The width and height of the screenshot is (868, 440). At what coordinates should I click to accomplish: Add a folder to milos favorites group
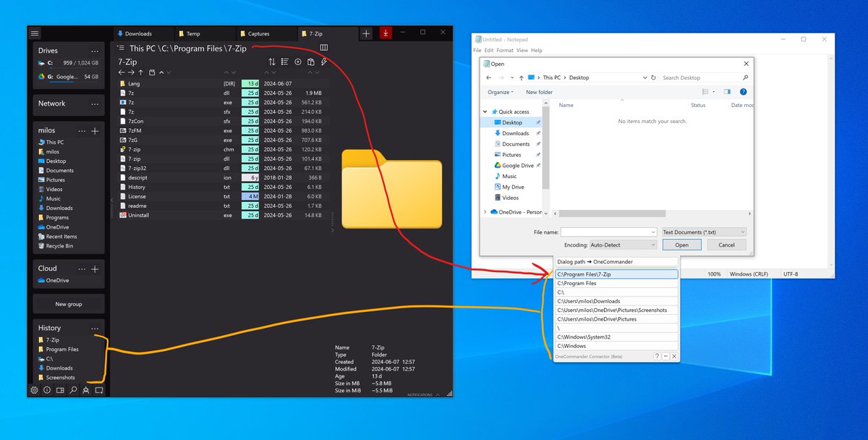tap(95, 131)
